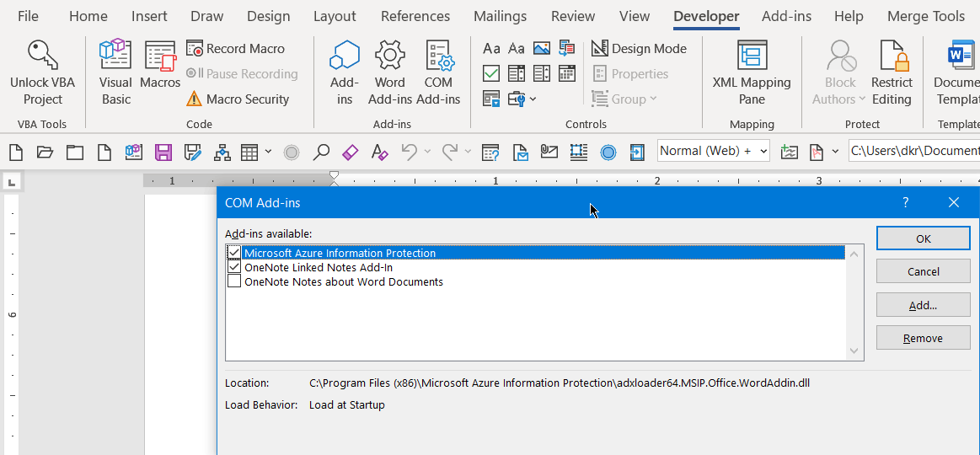Click the Macro Security warning icon
This screenshot has width=980, height=455.
[195, 99]
